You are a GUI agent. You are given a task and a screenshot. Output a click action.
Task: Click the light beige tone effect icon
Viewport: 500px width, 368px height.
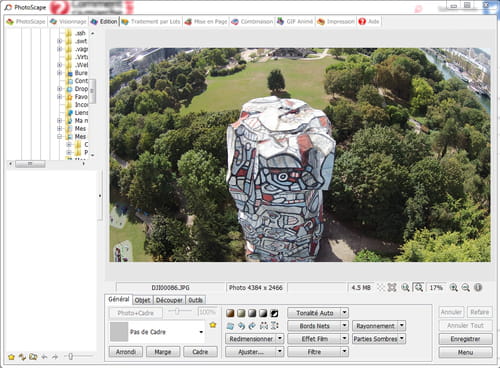[241, 313]
